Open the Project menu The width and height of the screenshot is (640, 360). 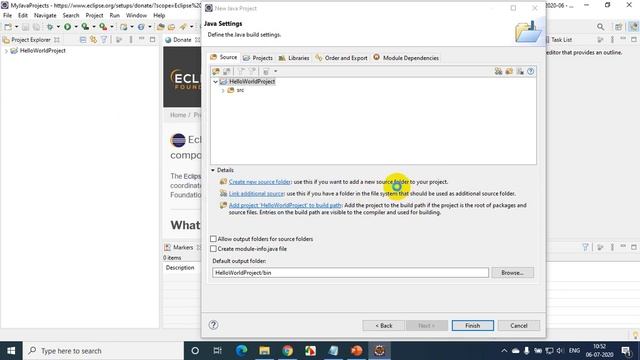(94, 16)
